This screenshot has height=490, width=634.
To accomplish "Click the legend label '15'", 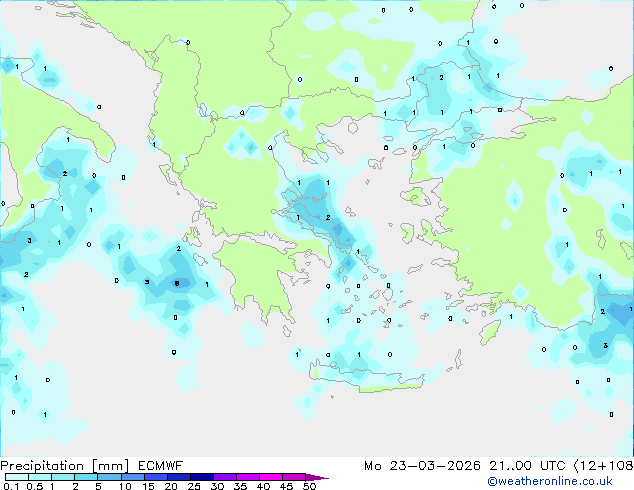I will pyautogui.click(x=148, y=486).
